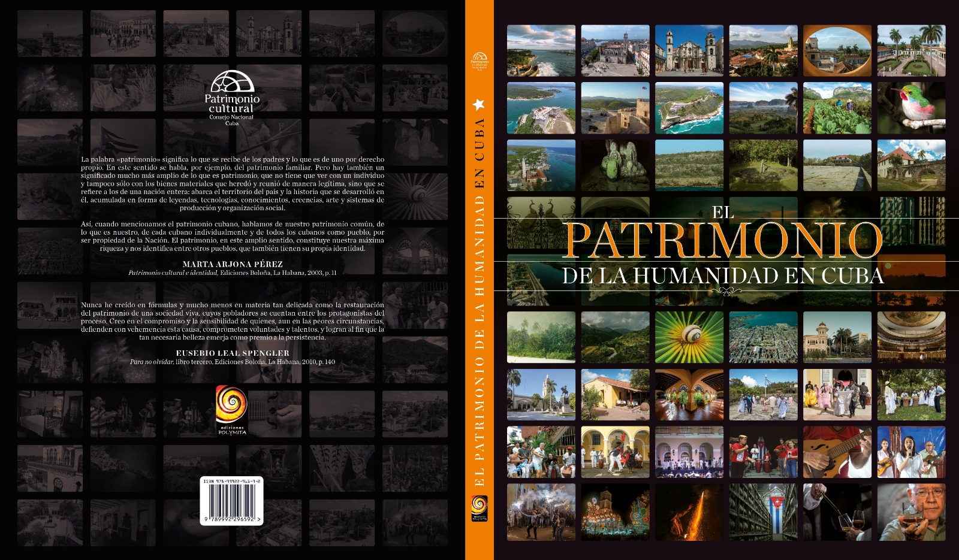Select the twin-towered cathedral facade photo
Viewport: 959px width, 560px height.
coord(689,50)
